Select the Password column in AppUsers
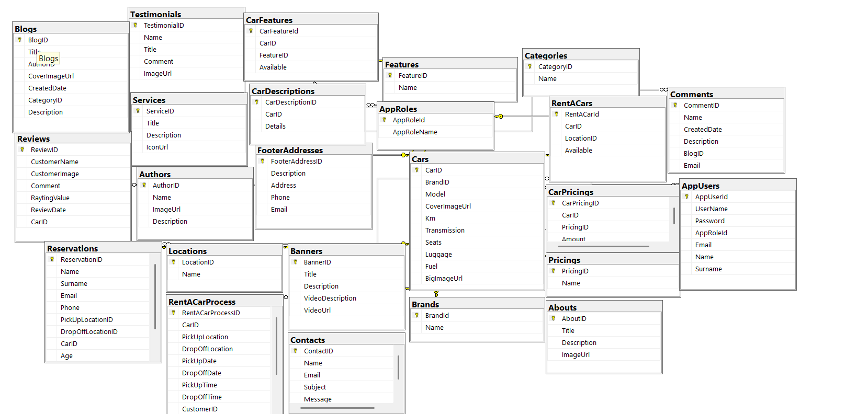Image resolution: width=868 pixels, height=414 pixels. (709, 221)
